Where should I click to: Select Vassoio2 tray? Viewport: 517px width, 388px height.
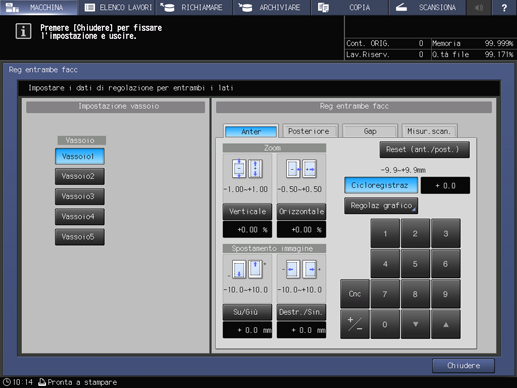(x=80, y=176)
